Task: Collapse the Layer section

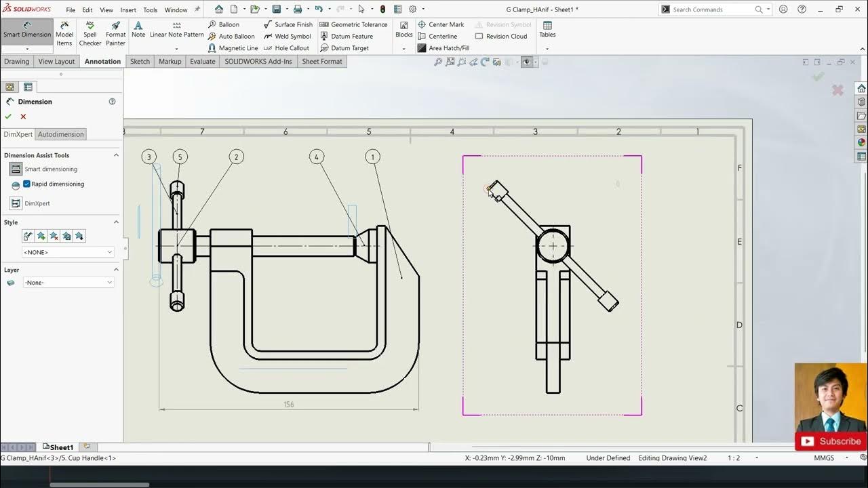Action: [116, 270]
